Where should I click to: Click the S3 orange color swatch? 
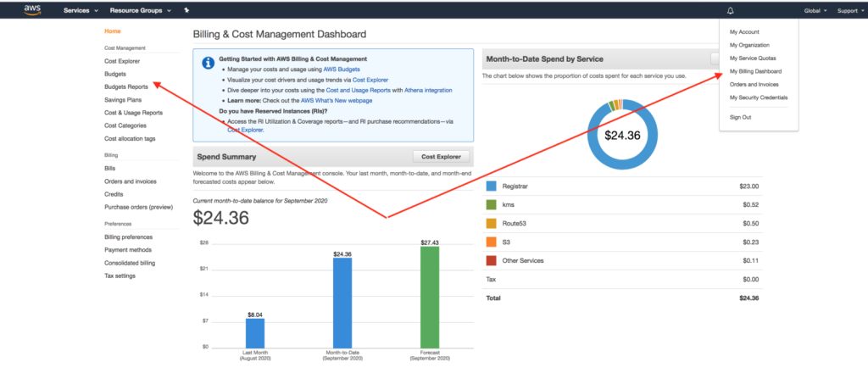491,242
